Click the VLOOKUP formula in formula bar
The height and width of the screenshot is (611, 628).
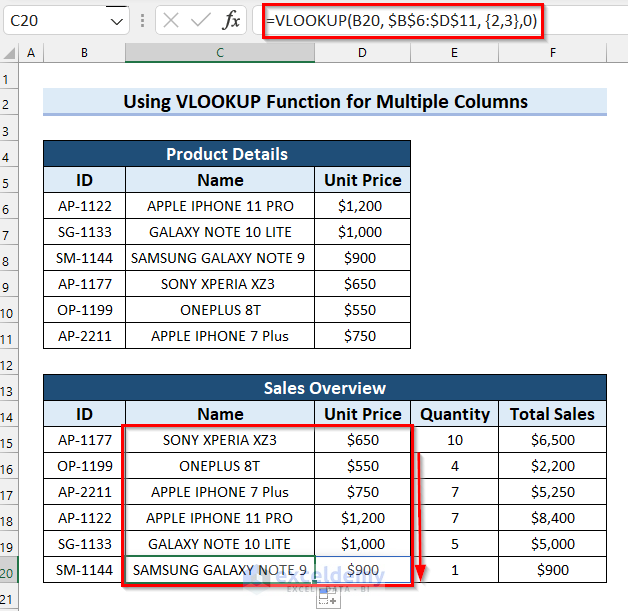click(x=402, y=20)
